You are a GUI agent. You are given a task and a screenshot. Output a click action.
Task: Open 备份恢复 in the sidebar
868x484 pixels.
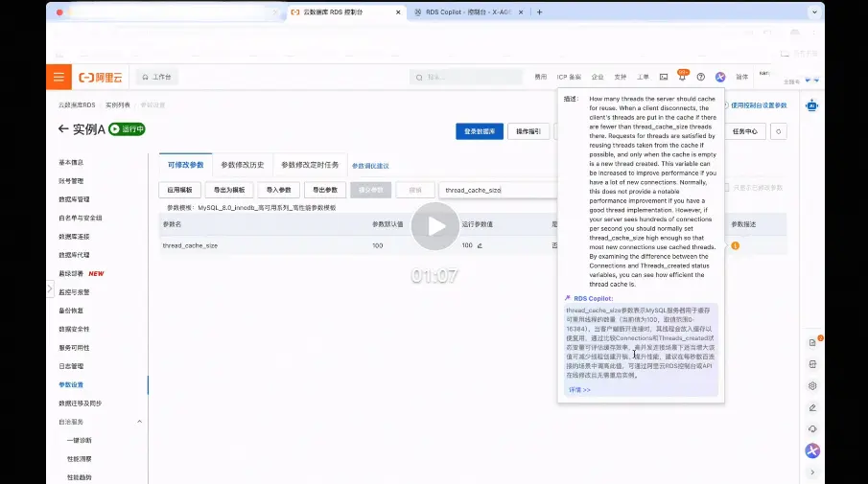click(x=71, y=311)
